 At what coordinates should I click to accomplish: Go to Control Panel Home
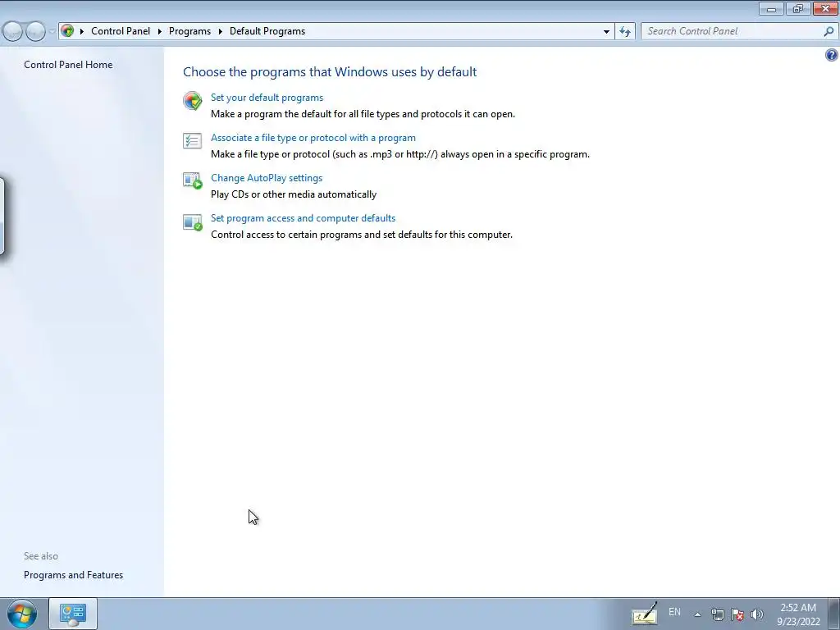tap(68, 65)
